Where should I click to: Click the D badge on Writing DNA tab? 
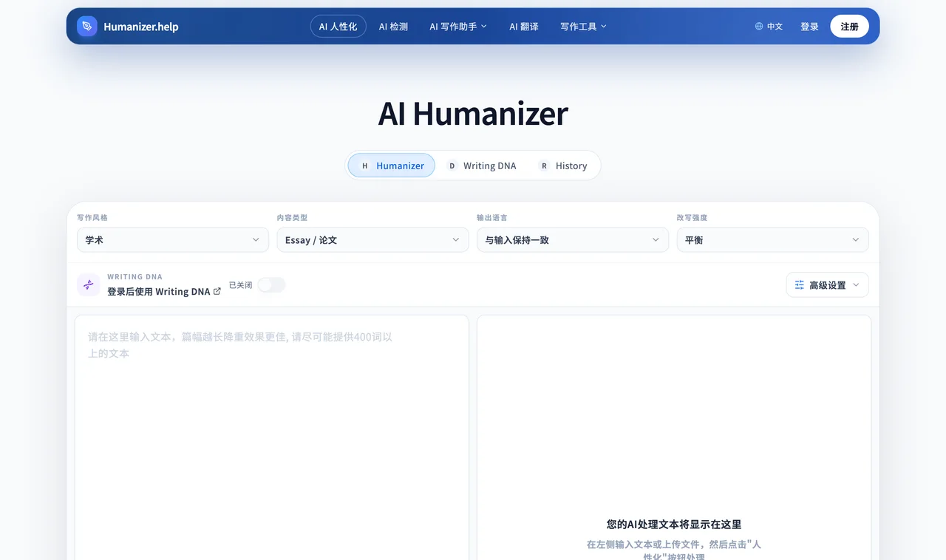[452, 165]
